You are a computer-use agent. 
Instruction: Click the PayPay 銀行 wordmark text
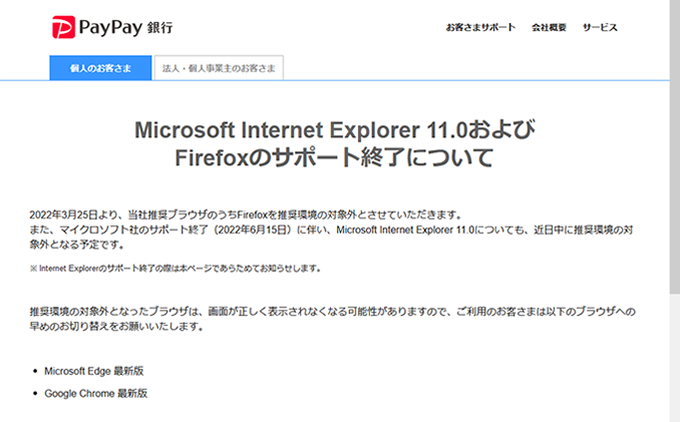tap(126, 28)
